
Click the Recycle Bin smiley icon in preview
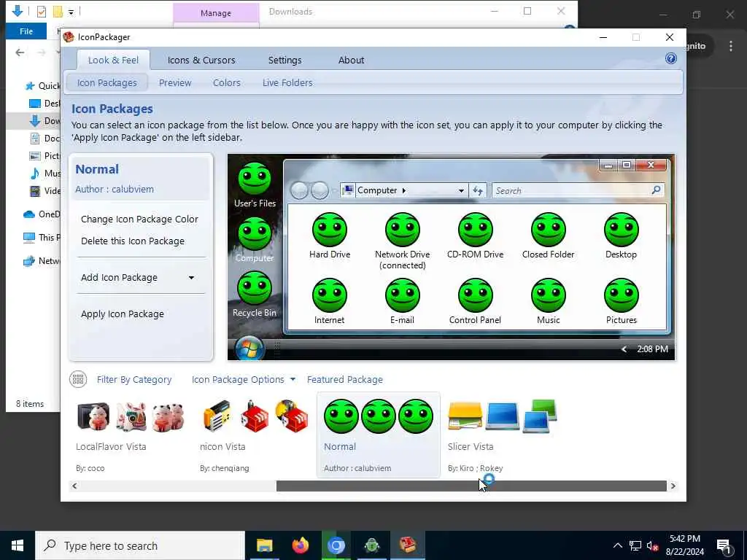click(x=255, y=289)
